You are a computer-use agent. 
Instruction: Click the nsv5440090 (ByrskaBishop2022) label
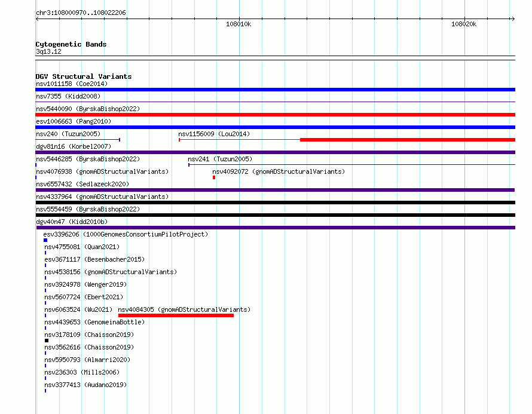(x=88, y=109)
